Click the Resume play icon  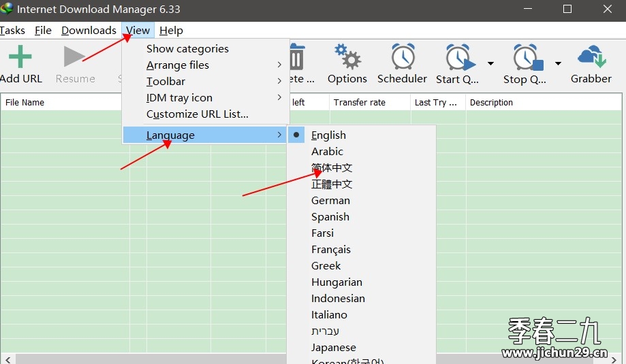pyautogui.click(x=75, y=56)
